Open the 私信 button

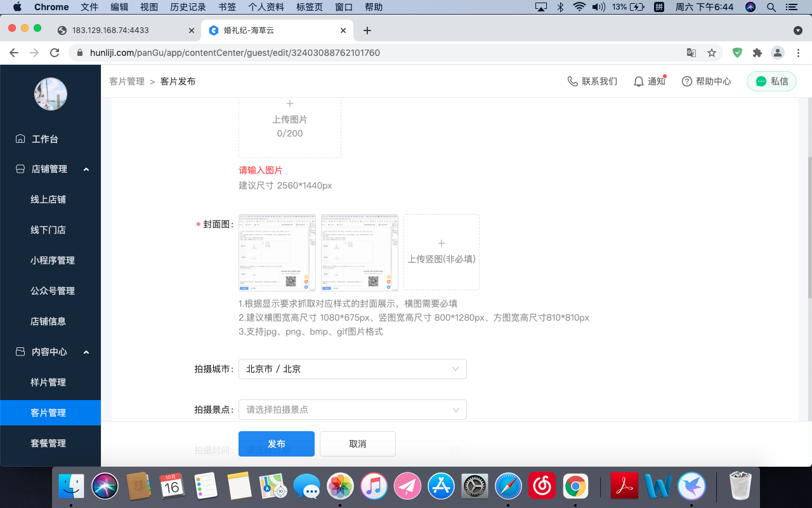click(x=771, y=81)
